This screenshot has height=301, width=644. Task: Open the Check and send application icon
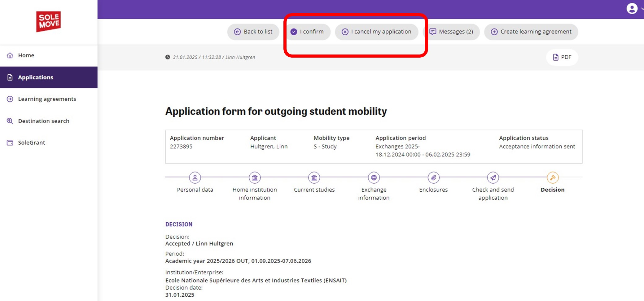click(x=493, y=178)
